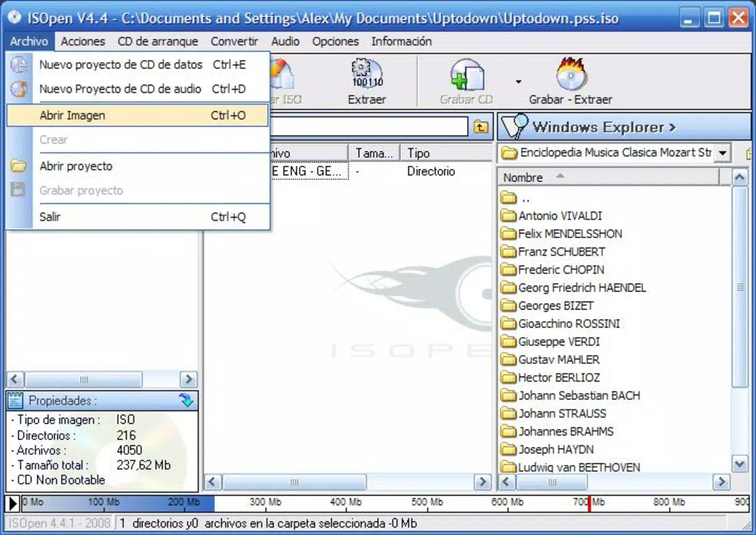
Task: Click the Windows Explorer > link
Action: click(x=604, y=127)
